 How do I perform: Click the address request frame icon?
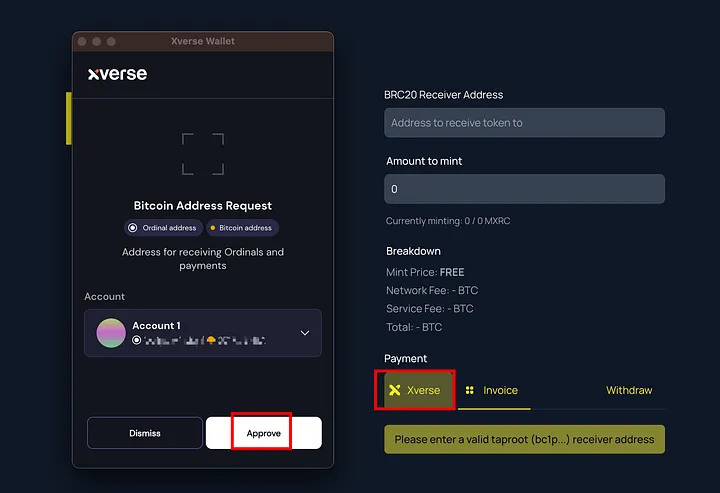203,154
